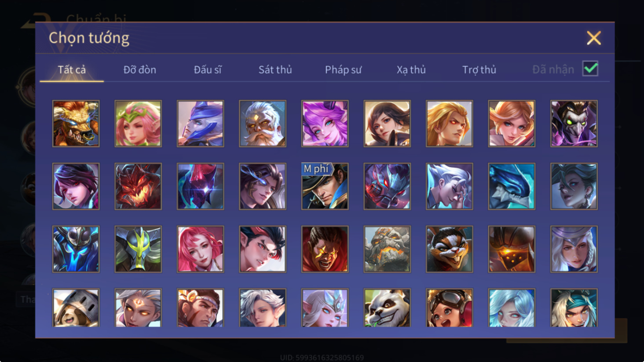Select the red demon face hero portrait
The width and height of the screenshot is (644, 362).
138,186
